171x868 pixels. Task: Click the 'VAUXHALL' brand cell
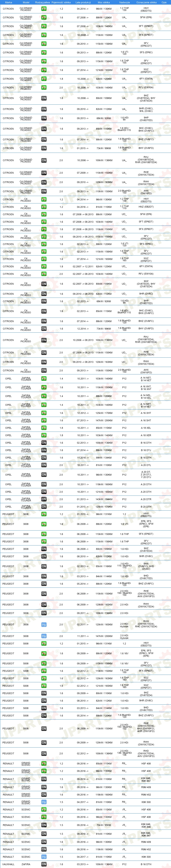pos(8,864)
